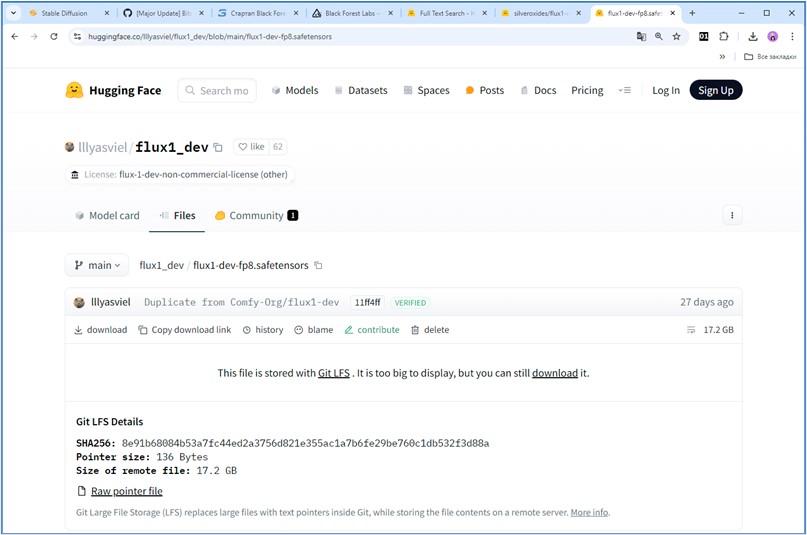Switch to the Model card tab

(x=107, y=215)
